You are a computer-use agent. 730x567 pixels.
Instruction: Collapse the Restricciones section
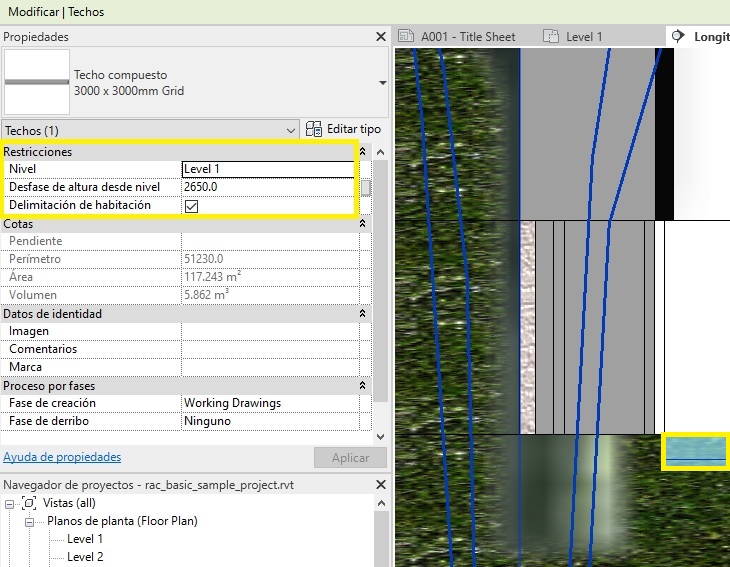(x=362, y=152)
